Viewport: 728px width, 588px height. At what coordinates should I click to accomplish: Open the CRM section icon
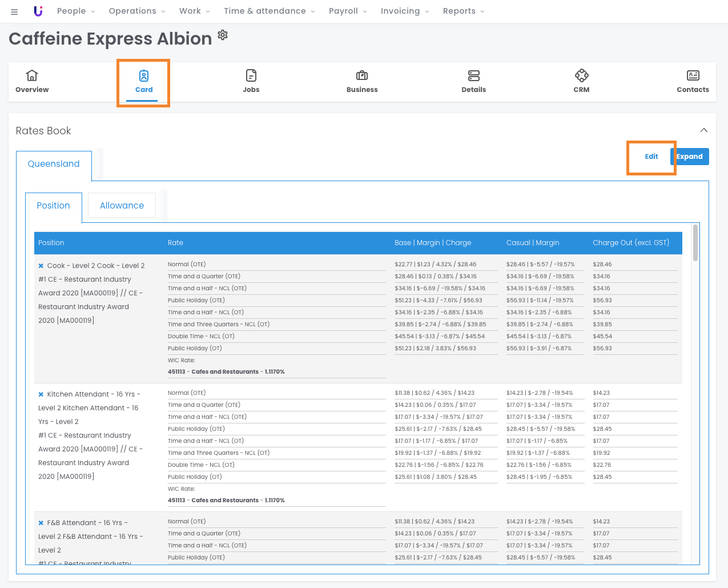pos(581,75)
